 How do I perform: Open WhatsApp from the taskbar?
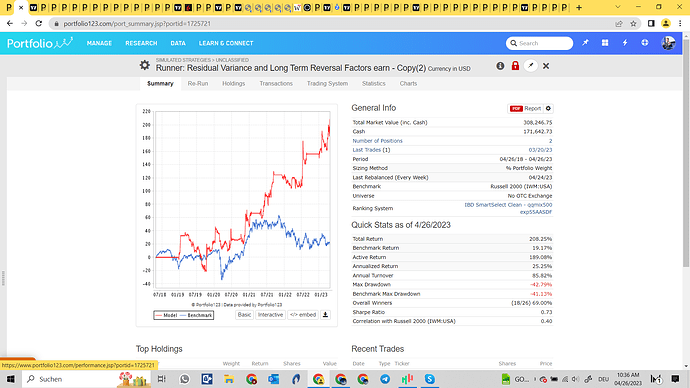tap(184, 379)
